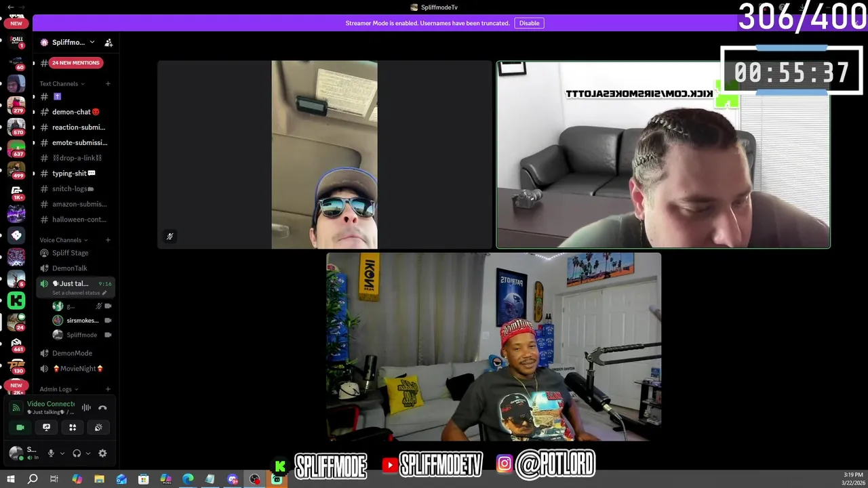868x488 pixels.
Task: Open File Explorer from the taskbar
Action: [99, 479]
